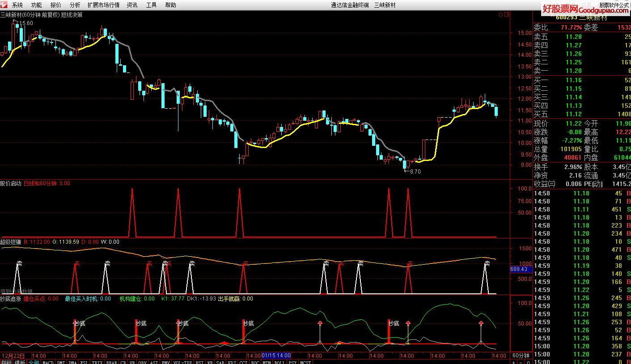Click the 15.60 high price marker
Screen dimensions: 631x364
[x=26, y=23]
